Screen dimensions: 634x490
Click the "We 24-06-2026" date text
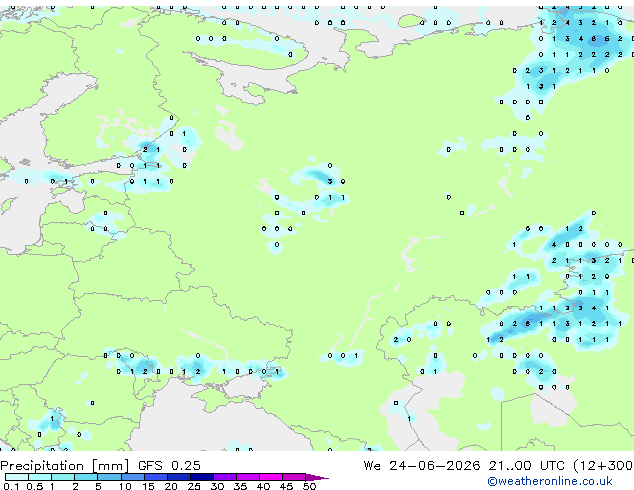(422, 466)
